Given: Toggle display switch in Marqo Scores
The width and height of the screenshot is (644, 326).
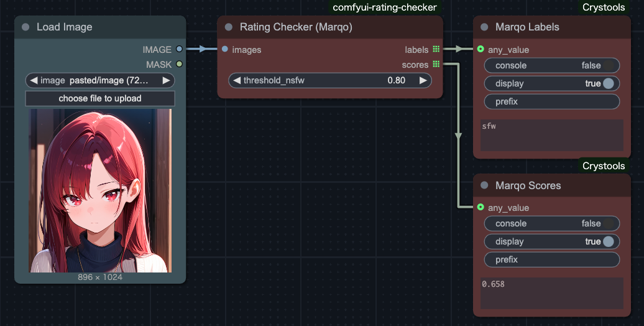Looking at the screenshot, I should 551,242.
